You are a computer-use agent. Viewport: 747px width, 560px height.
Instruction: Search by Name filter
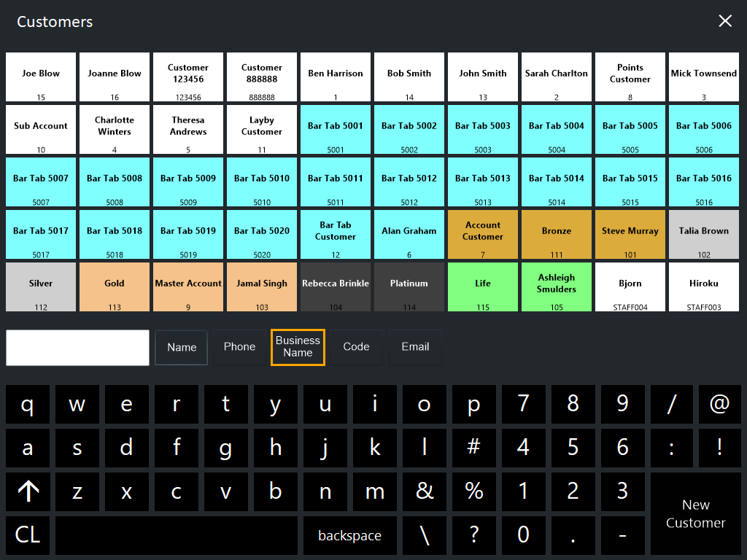coord(182,347)
